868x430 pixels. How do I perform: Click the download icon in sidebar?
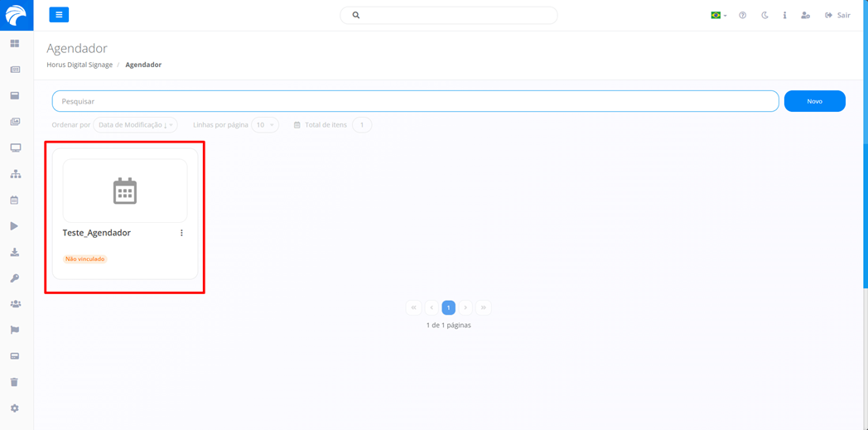(15, 253)
